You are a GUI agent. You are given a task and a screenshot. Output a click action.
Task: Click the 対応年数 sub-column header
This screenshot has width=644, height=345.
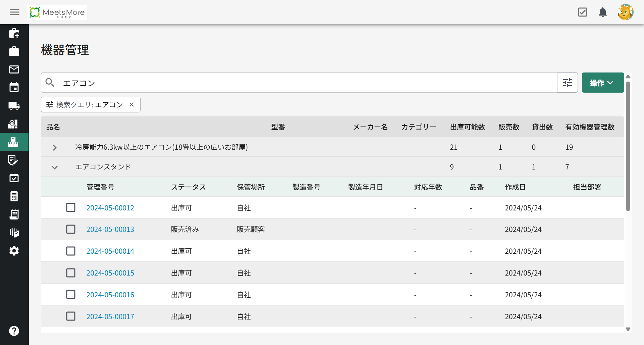tap(428, 187)
